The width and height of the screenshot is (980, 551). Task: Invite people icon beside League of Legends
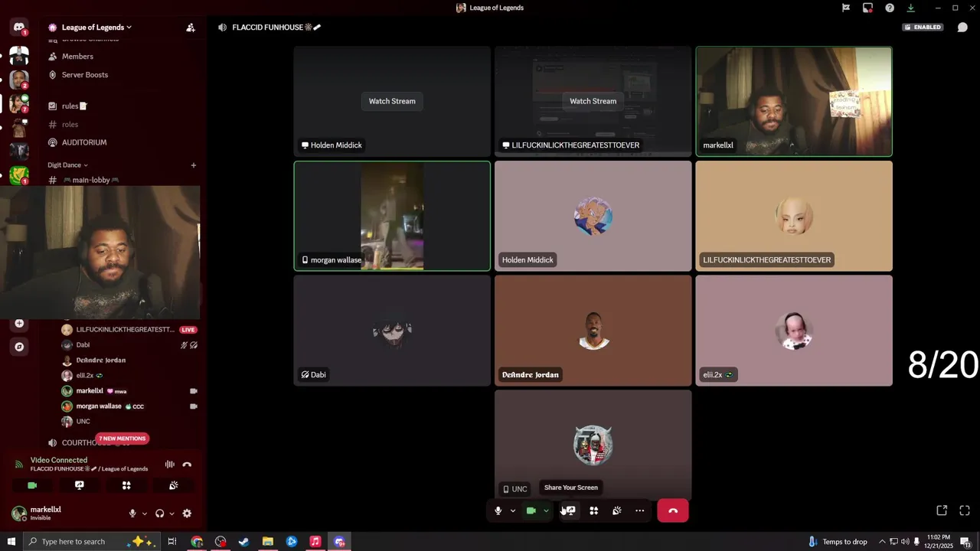point(191,28)
